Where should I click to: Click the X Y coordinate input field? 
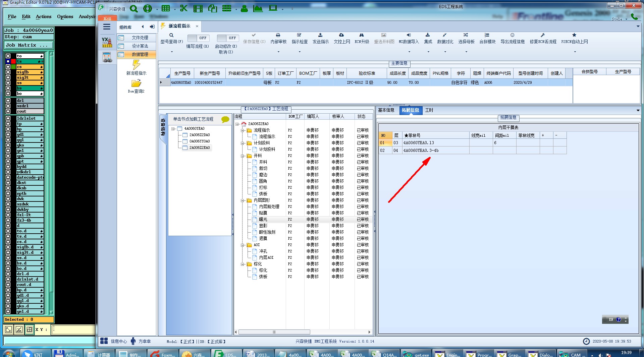(x=74, y=330)
